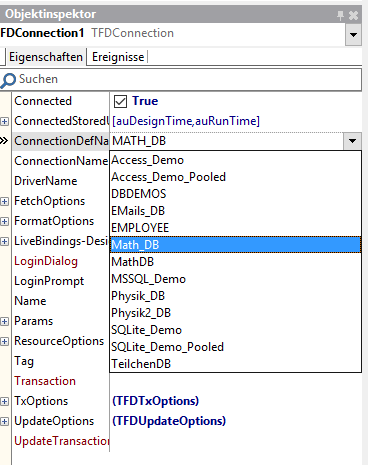Expand the ResourceOptions property
This screenshot has width=376, height=465.
coord(4,342)
